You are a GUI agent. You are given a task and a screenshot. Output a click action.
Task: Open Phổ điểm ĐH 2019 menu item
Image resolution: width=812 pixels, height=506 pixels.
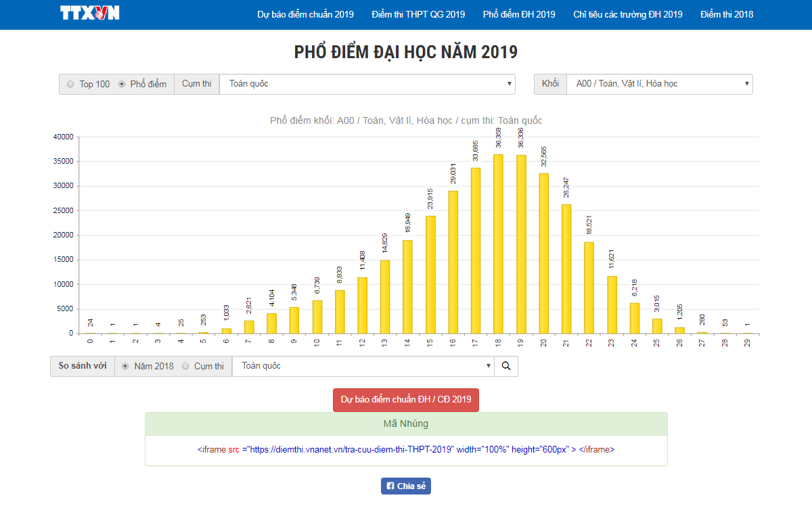pyautogui.click(x=519, y=14)
